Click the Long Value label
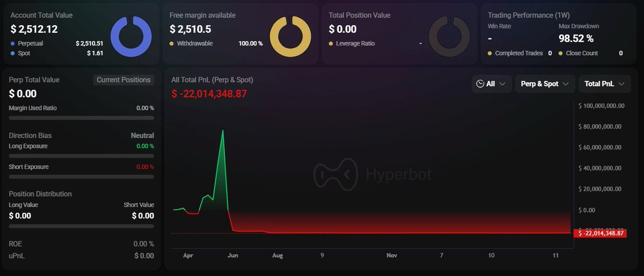 point(24,205)
